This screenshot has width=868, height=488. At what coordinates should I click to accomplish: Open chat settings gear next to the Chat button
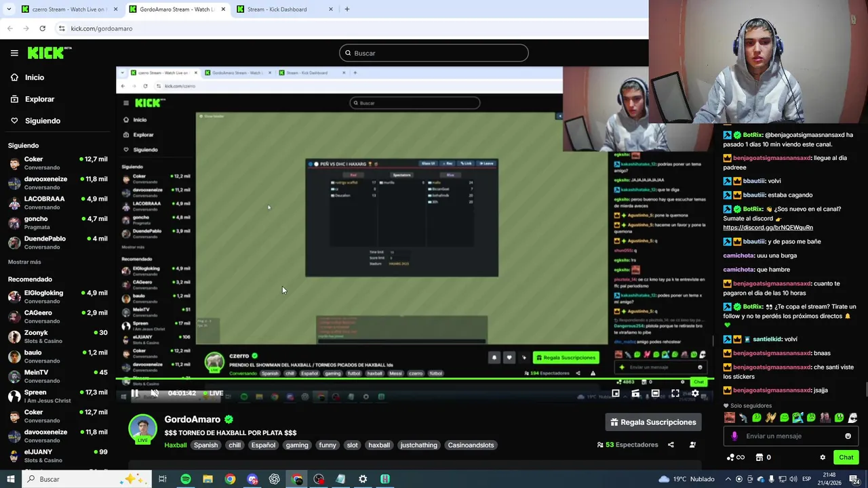tap(823, 457)
